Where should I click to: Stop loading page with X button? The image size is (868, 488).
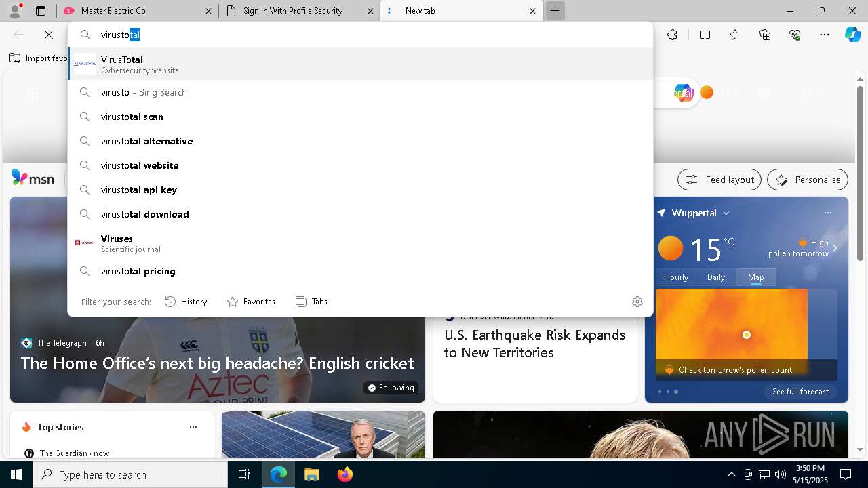point(48,35)
